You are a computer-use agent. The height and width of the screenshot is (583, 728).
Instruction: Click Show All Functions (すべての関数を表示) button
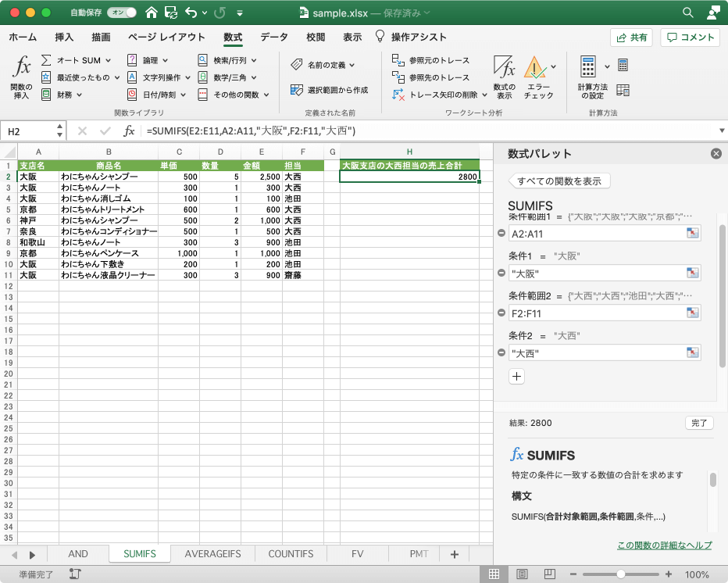click(x=559, y=181)
